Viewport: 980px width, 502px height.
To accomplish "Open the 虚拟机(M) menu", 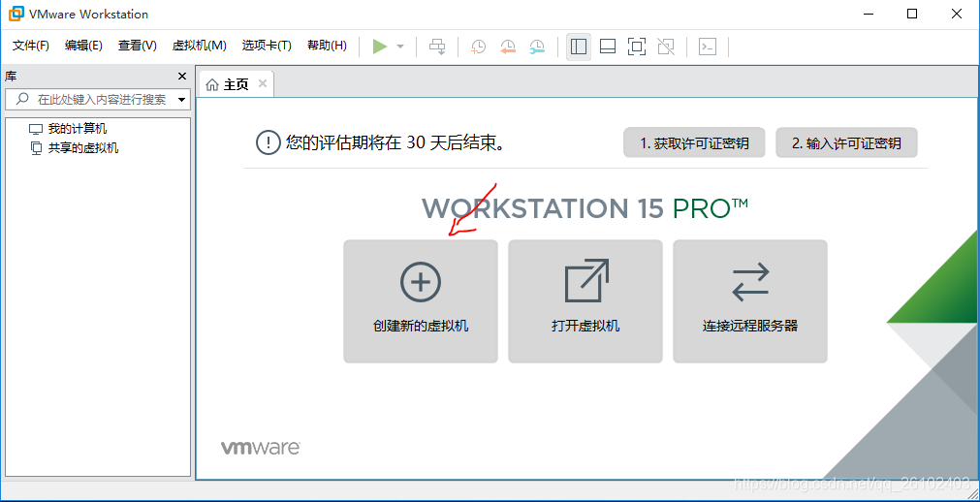I will click(x=200, y=46).
